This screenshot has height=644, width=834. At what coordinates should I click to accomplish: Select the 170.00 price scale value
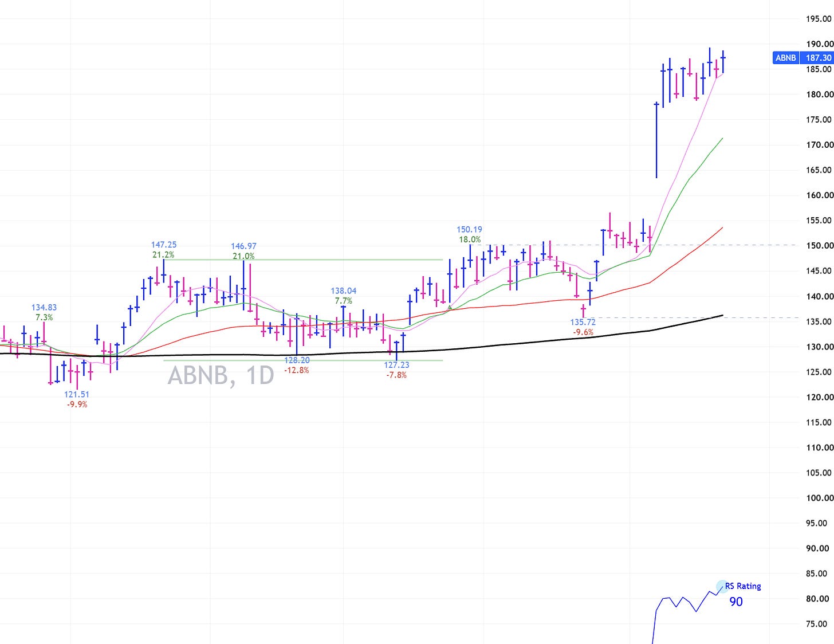819,145
